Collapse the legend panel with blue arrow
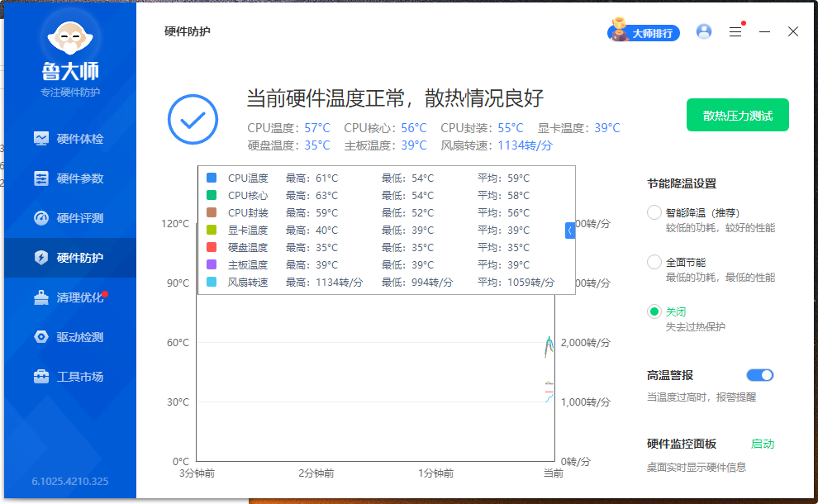This screenshot has height=504, width=818. coord(570,231)
